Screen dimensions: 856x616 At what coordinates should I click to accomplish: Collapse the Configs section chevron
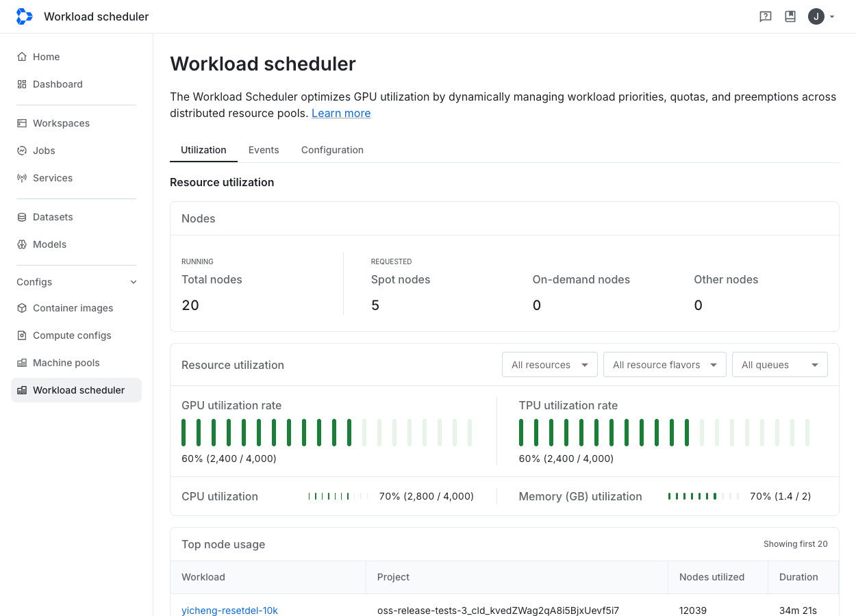(134, 282)
